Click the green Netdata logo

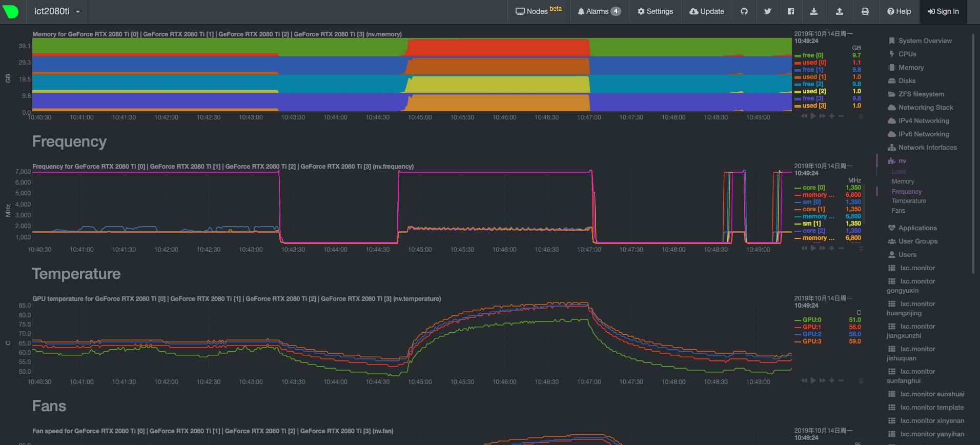11,11
